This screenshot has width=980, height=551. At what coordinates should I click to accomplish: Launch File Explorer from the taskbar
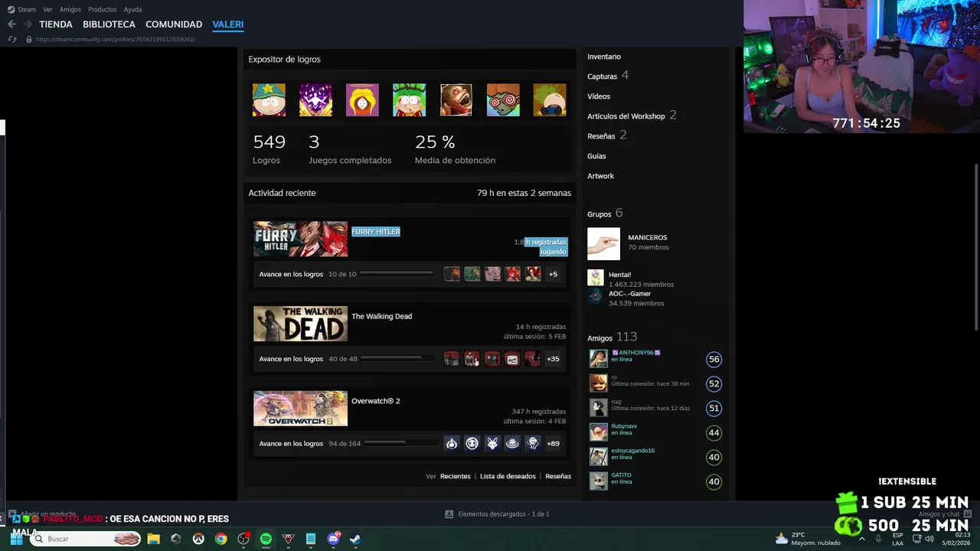click(153, 539)
